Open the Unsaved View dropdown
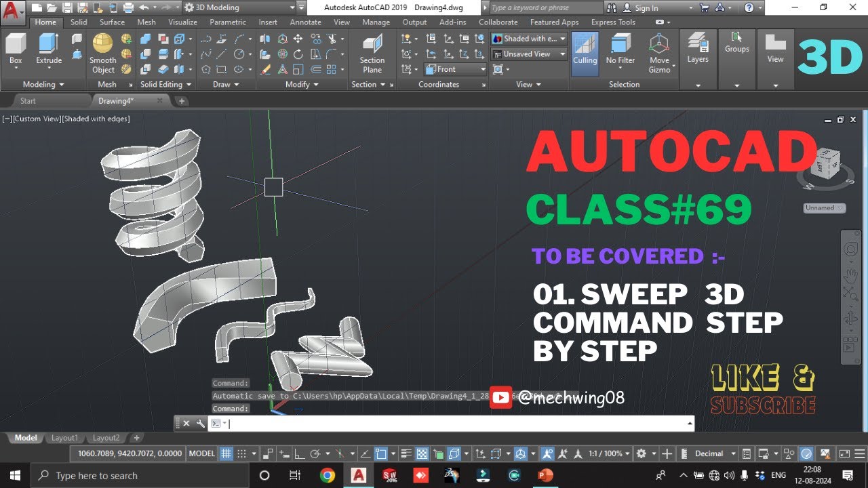This screenshot has height=488, width=868. pyautogui.click(x=529, y=54)
